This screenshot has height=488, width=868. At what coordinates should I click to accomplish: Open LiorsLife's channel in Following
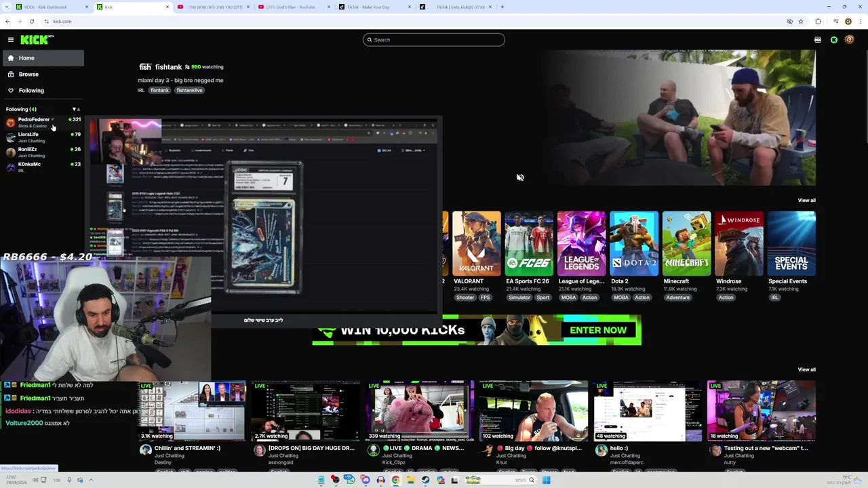pos(43,138)
